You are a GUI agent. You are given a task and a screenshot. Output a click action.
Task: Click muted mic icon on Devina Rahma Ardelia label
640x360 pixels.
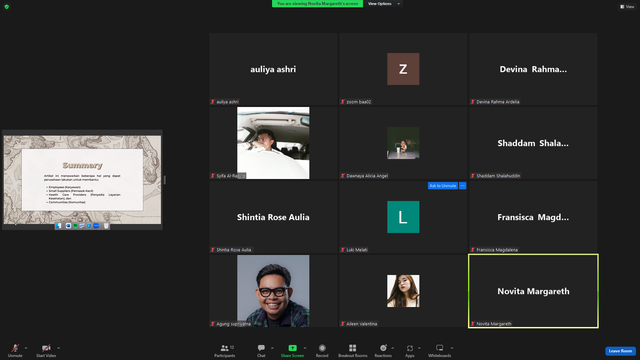pyautogui.click(x=473, y=102)
